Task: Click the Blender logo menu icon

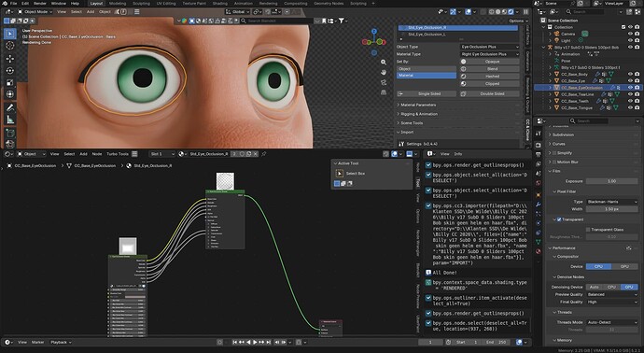Action: click(4, 4)
